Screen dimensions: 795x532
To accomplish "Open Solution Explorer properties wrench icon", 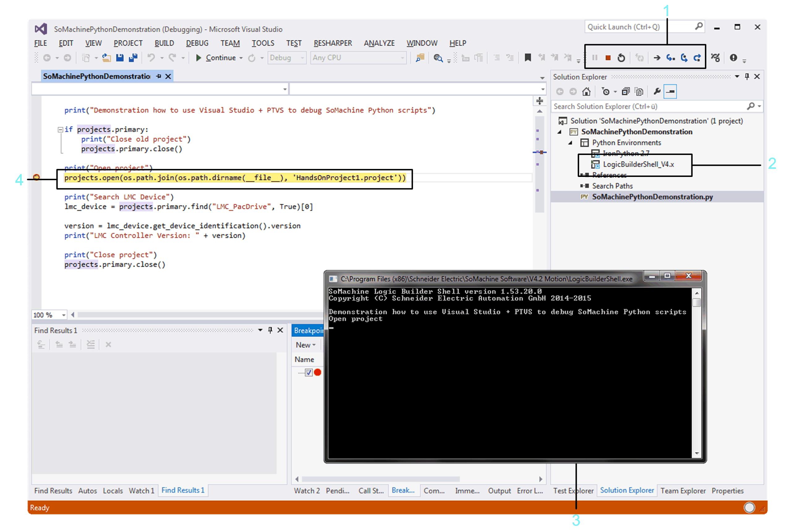I will 657,92.
